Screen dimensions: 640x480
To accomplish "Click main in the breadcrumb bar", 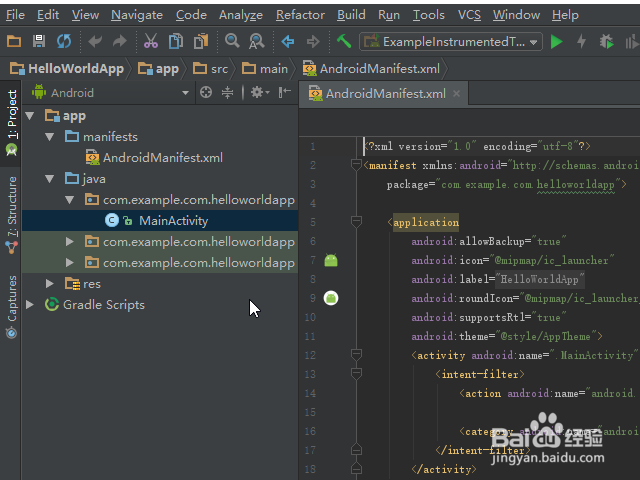I will pos(265,69).
